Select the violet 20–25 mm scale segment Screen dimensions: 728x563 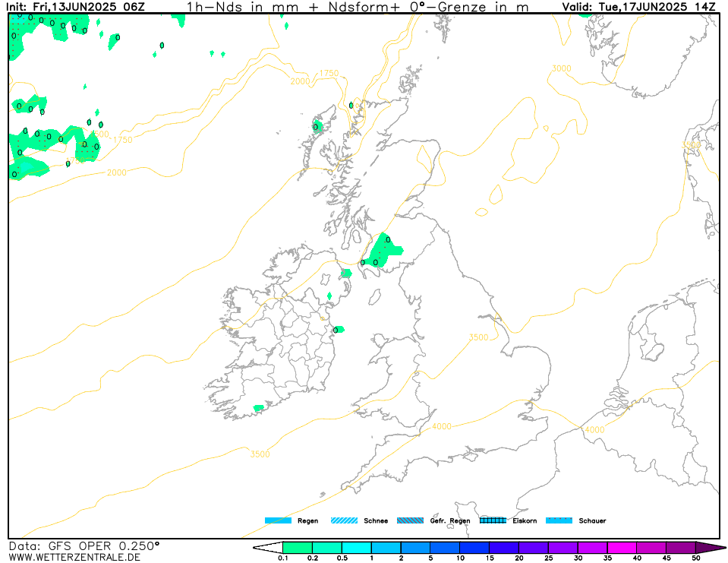534,548
